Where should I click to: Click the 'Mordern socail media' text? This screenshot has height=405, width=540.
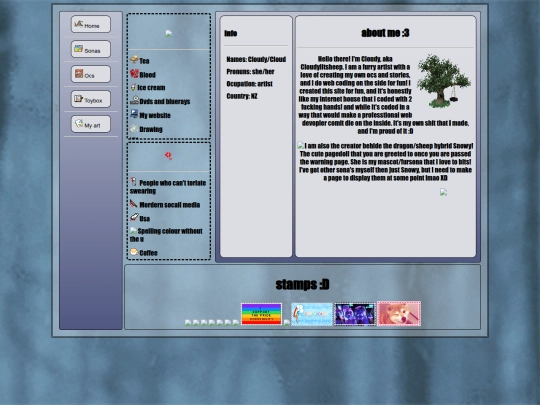coord(169,205)
